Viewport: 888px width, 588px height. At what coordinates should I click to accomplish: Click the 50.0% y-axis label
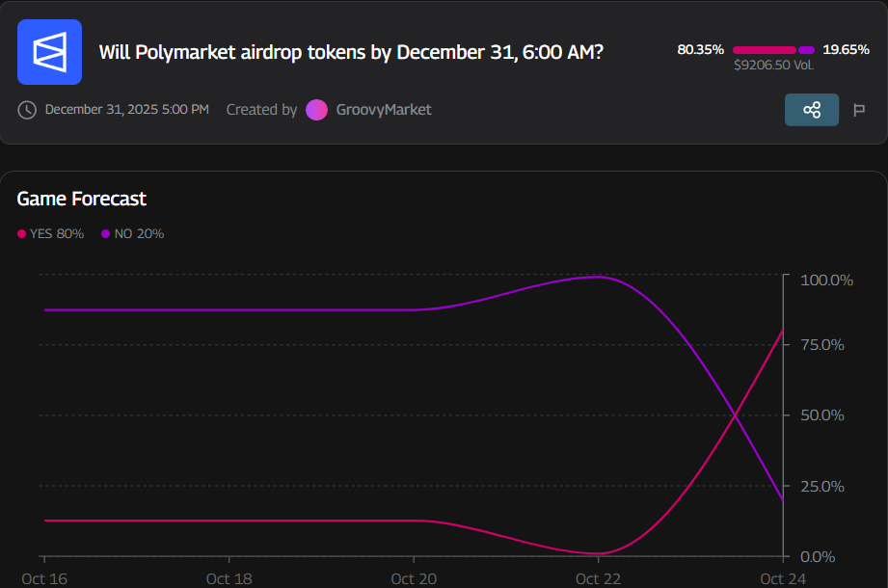tap(821, 415)
